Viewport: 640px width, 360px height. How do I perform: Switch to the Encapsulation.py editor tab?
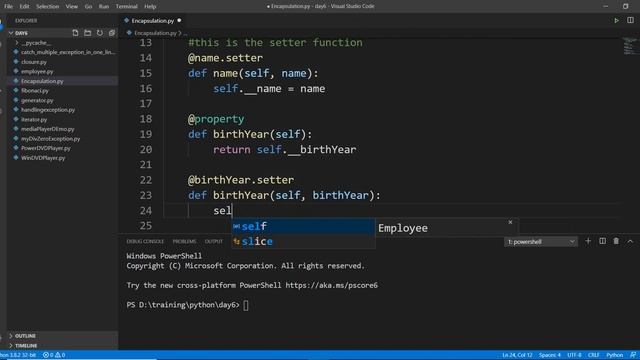(x=152, y=20)
